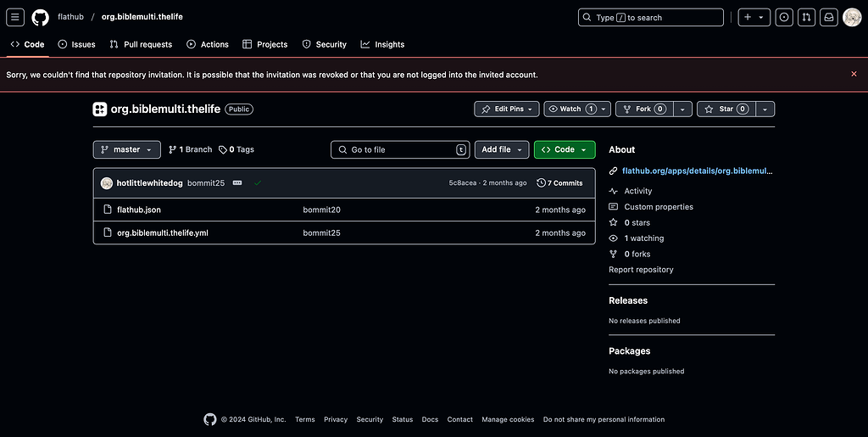Open the issues icon in header
868x437 pixels.
(784, 17)
